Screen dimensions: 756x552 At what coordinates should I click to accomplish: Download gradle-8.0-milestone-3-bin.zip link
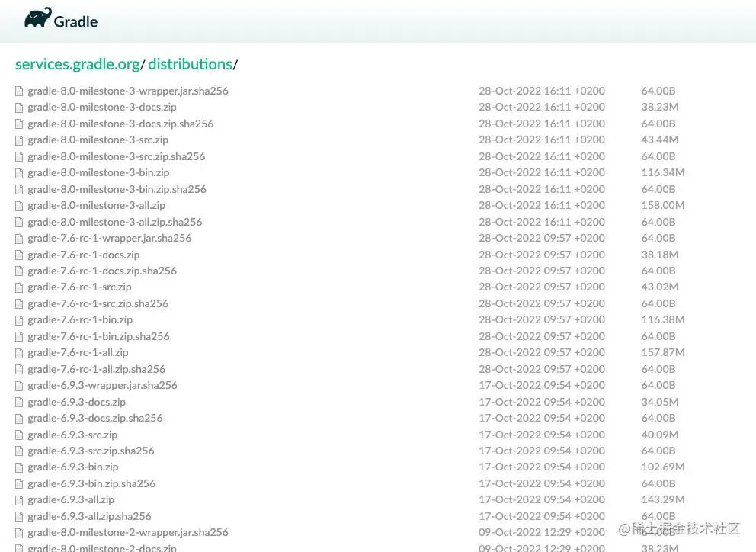pyautogui.click(x=98, y=173)
